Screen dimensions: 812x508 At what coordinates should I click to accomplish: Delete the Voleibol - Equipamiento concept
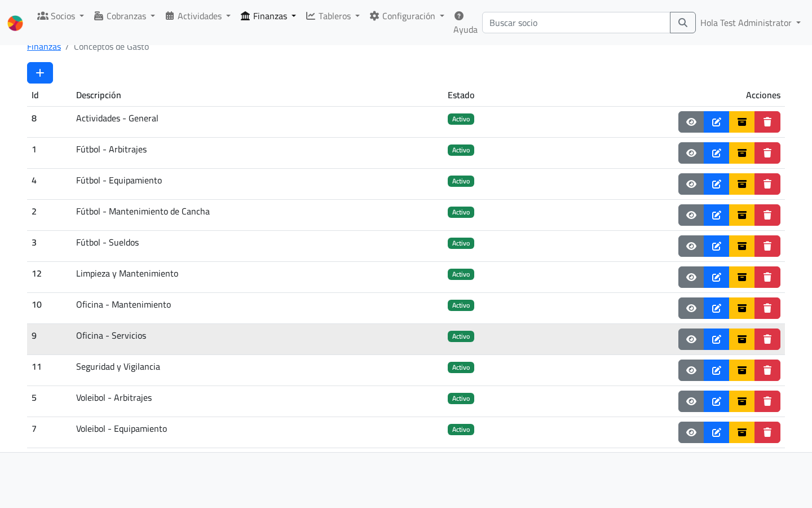[767, 432]
